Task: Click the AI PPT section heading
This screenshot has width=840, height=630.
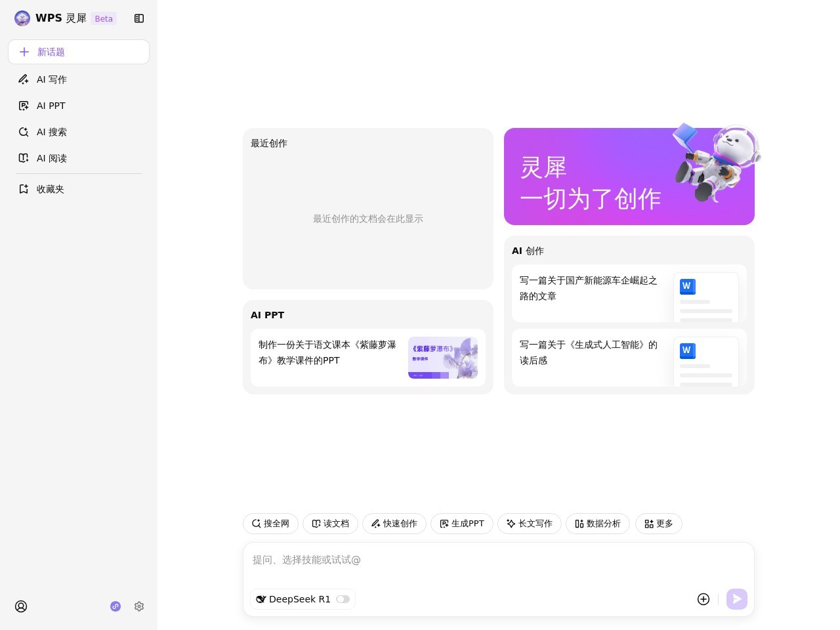Action: coord(268,315)
